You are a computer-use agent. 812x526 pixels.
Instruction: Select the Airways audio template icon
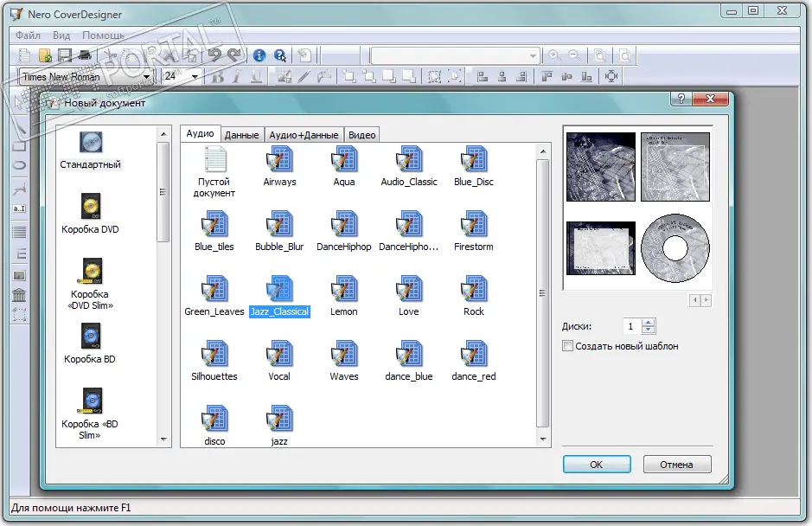[279, 160]
